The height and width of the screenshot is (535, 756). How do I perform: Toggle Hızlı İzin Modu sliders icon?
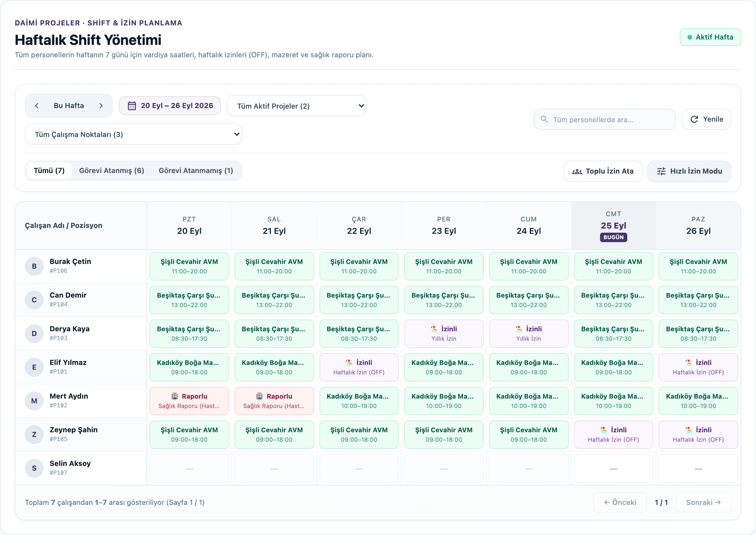pyautogui.click(x=661, y=171)
